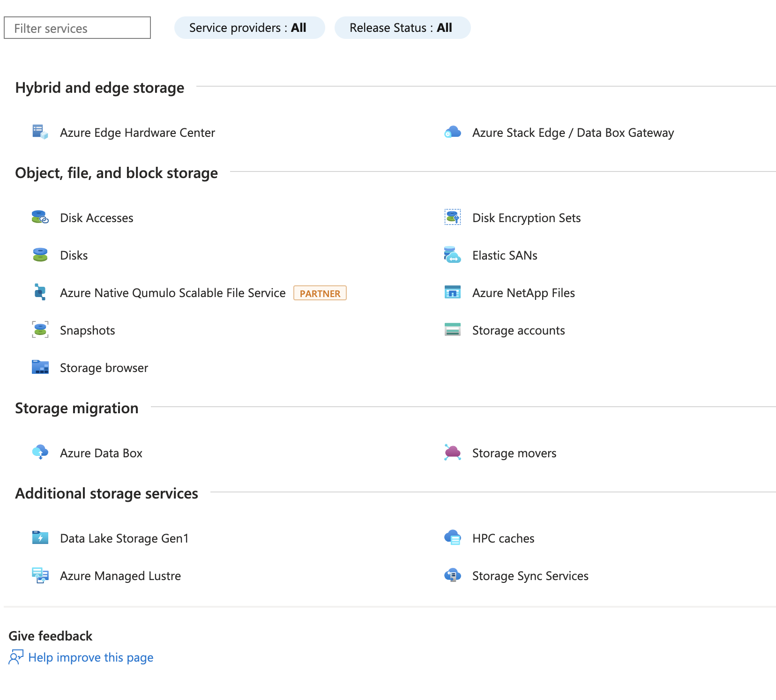Open Azure Native Qumulo Scalable File Service
776x700 pixels.
[x=172, y=293]
